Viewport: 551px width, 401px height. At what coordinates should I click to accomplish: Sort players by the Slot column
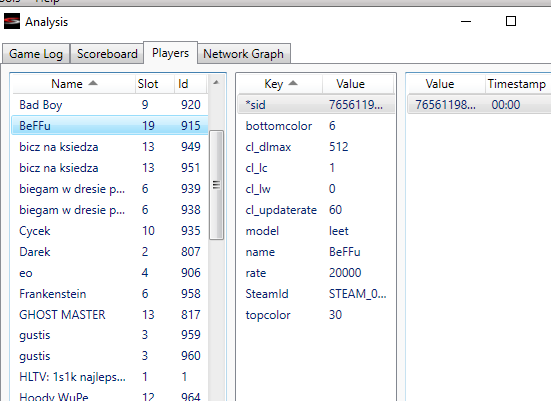tap(148, 84)
